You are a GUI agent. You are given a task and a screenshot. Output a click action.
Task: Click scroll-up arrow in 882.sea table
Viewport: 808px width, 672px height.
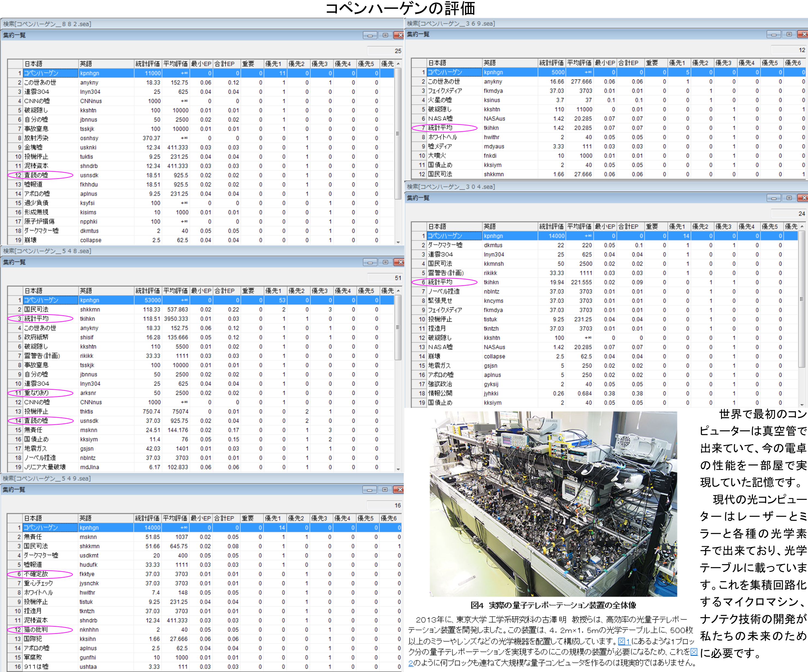point(398,64)
